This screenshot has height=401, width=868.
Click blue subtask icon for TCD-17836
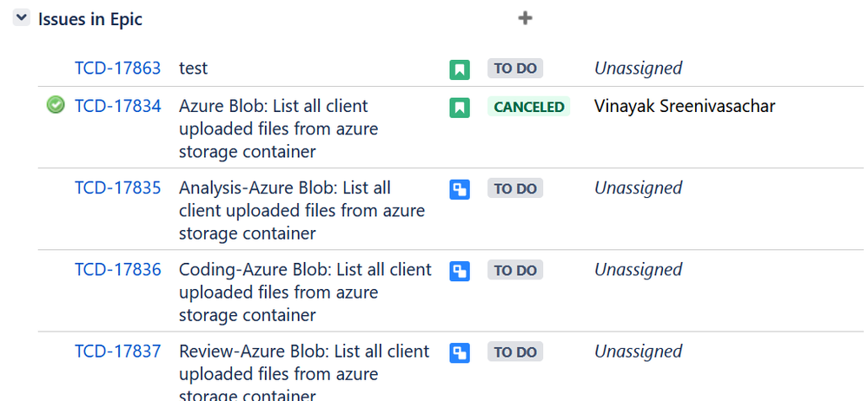click(459, 271)
